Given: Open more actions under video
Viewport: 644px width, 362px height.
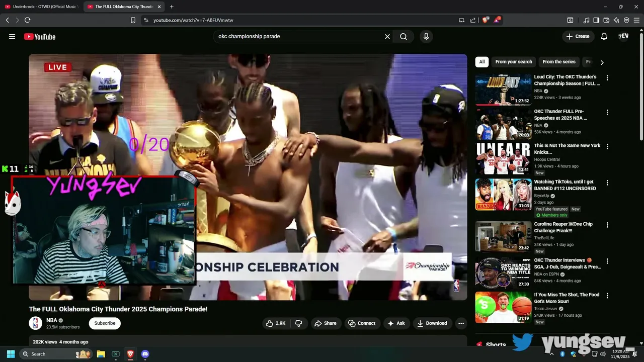Looking at the screenshot, I should point(461,323).
